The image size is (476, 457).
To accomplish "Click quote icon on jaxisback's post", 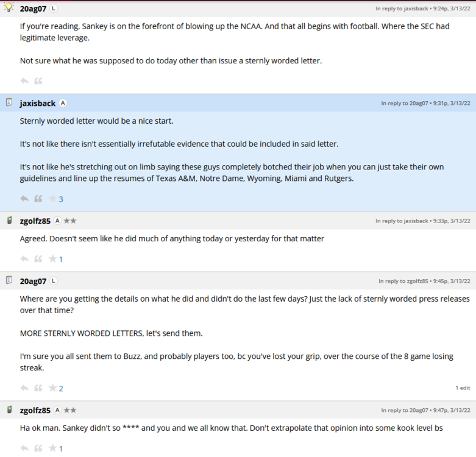I will click(x=38, y=199).
